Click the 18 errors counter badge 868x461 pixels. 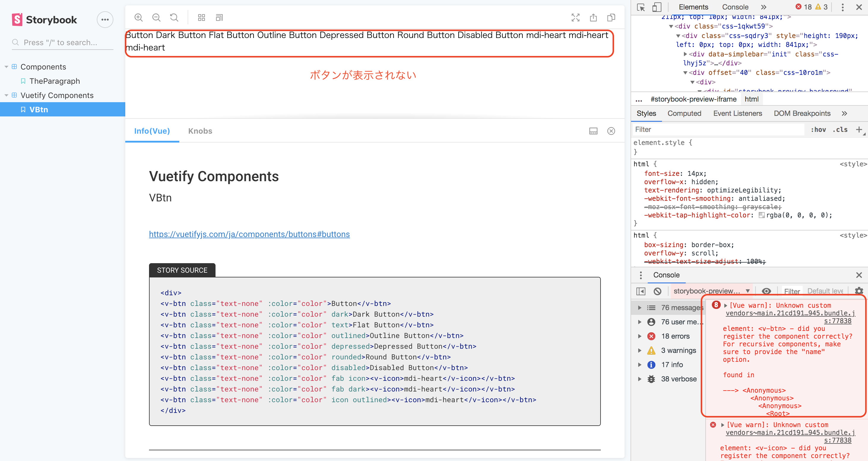point(804,7)
